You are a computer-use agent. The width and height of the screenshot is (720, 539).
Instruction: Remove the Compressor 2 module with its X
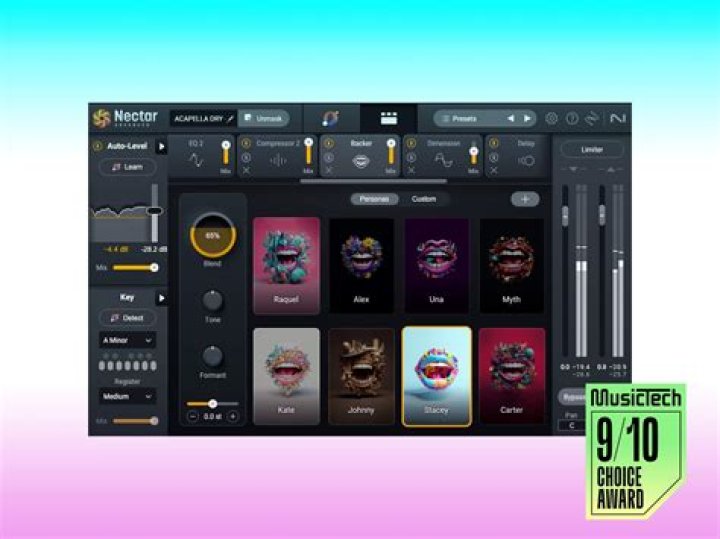pos(246,170)
